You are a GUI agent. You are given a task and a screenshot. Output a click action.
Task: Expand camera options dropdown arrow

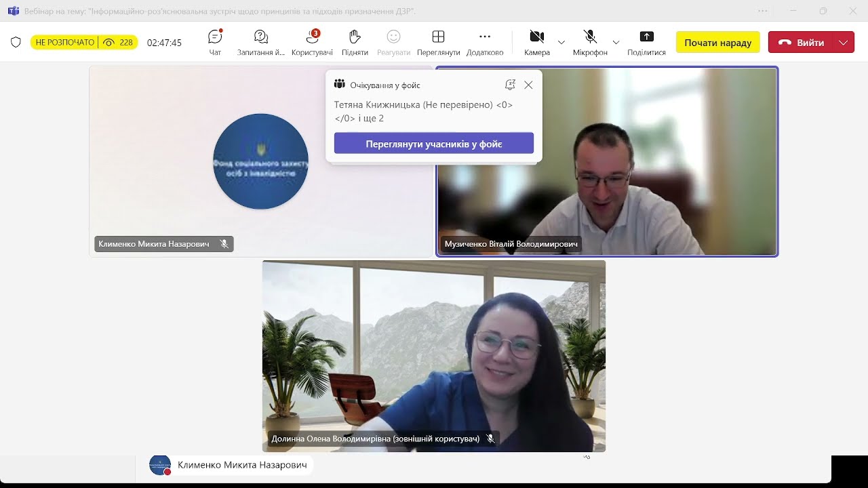click(x=561, y=42)
